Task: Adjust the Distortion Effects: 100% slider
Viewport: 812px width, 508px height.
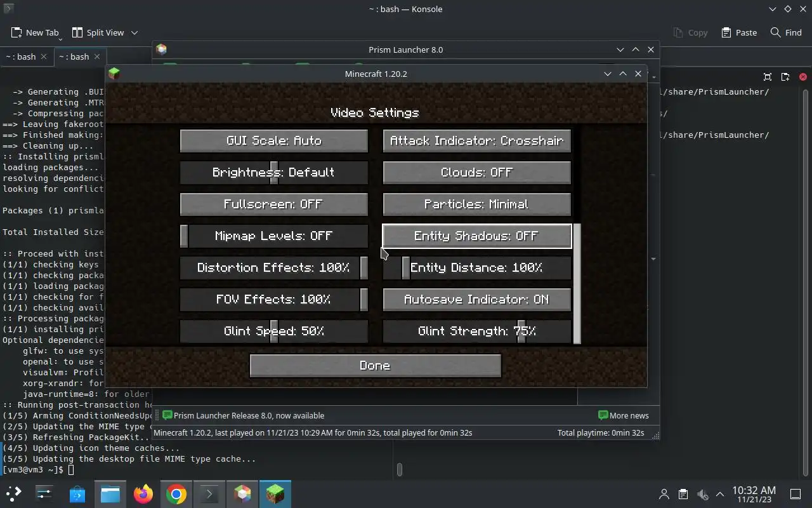Action: 274,267
